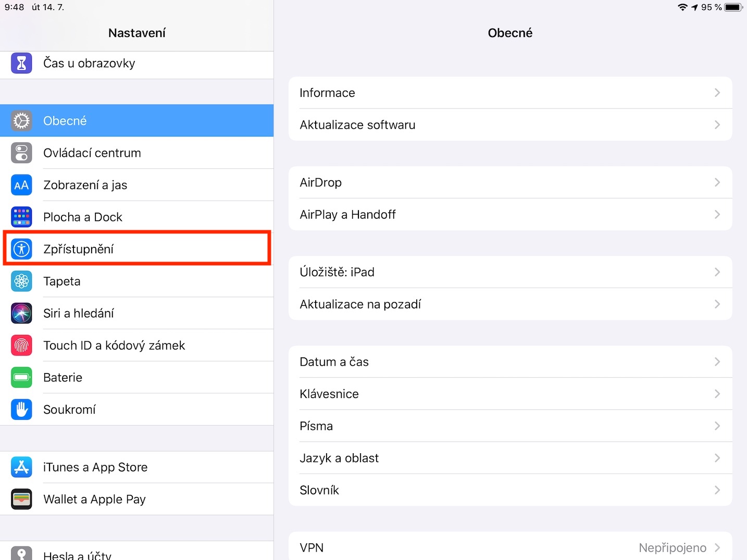Image resolution: width=747 pixels, height=560 pixels.
Task: Tap the Zobrazení a jas AA icon
Action: pyautogui.click(x=21, y=185)
